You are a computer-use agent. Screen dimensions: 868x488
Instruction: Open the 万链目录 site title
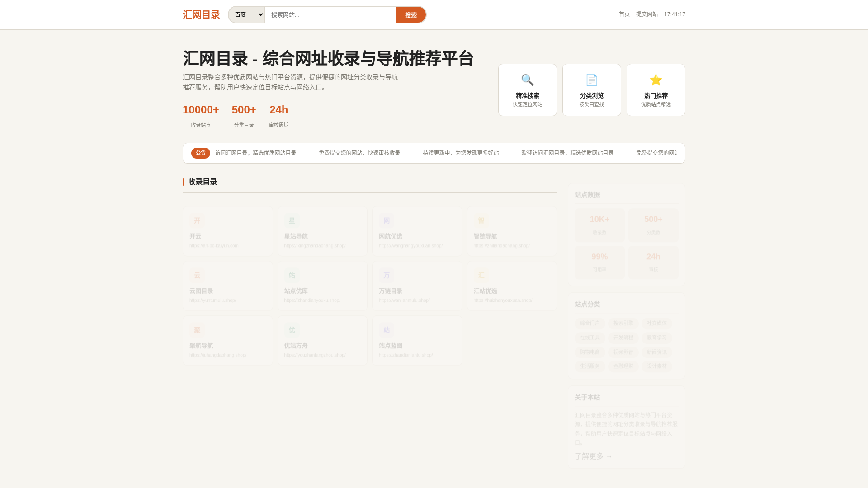point(391,291)
